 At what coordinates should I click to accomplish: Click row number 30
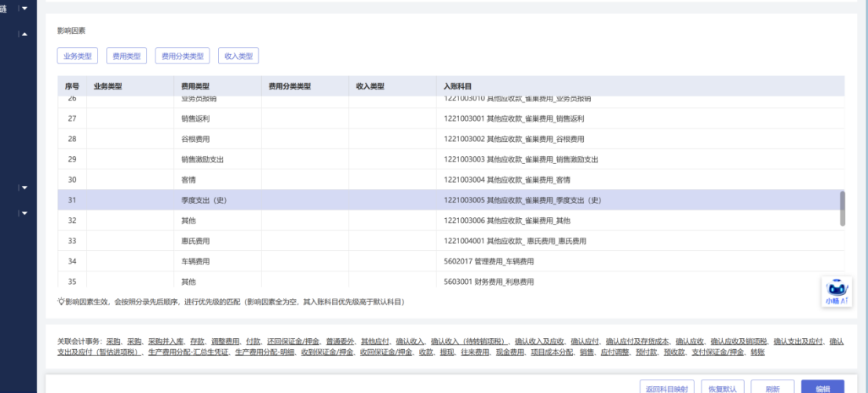pyautogui.click(x=72, y=180)
